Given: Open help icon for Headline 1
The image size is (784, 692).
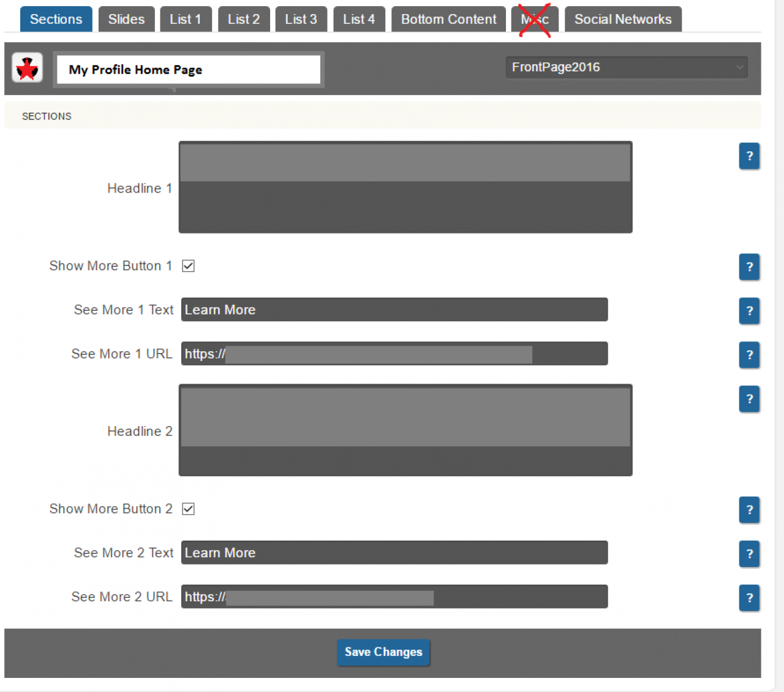Looking at the screenshot, I should pos(749,156).
